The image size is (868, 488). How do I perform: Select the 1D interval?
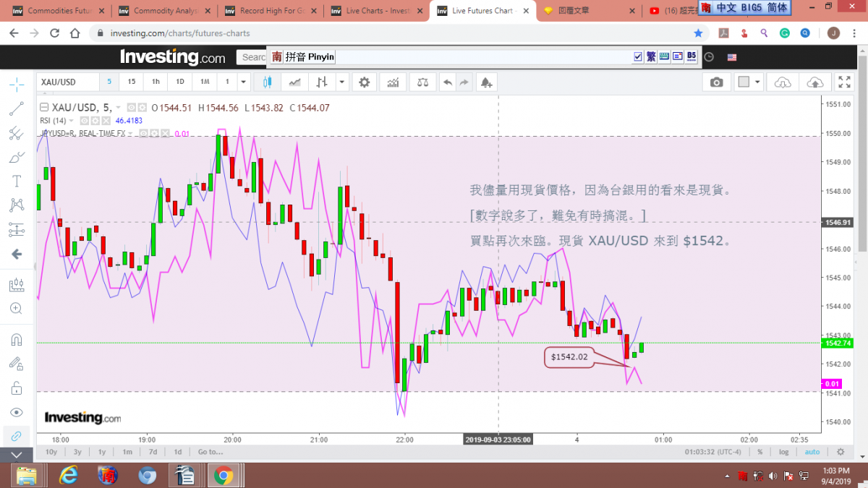(x=180, y=82)
